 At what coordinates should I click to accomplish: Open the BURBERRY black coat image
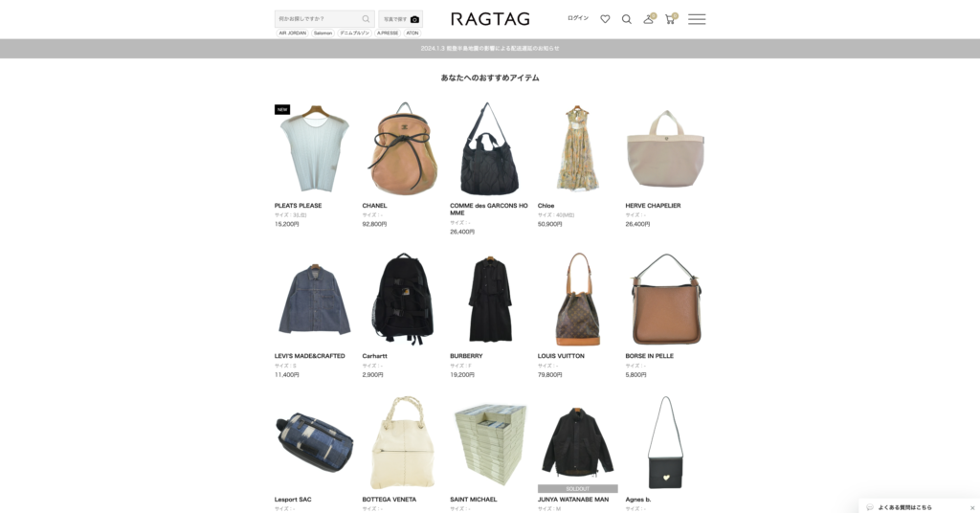490,300
